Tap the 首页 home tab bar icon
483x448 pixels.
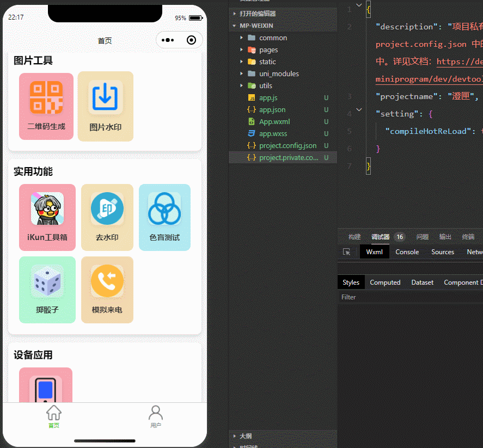[x=54, y=416]
